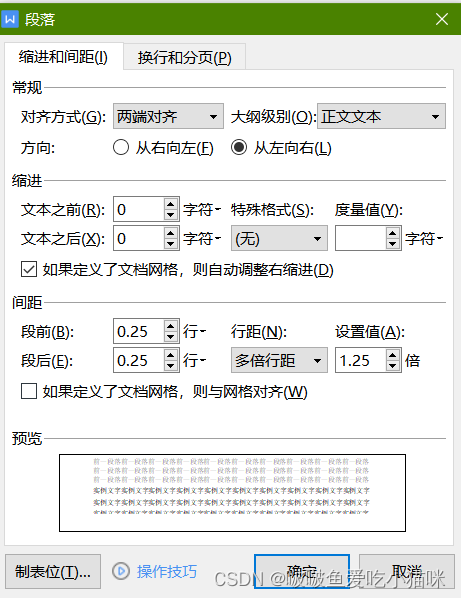This screenshot has height=598, width=461.
Task: Decrease 文本之后 indent with down arrow
Action: click(x=171, y=244)
